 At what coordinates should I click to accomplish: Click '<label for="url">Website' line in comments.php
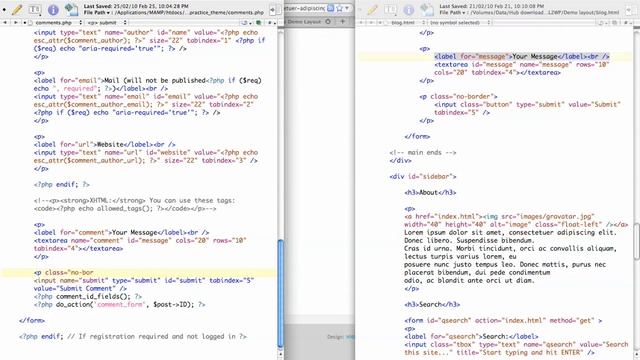coord(104,144)
